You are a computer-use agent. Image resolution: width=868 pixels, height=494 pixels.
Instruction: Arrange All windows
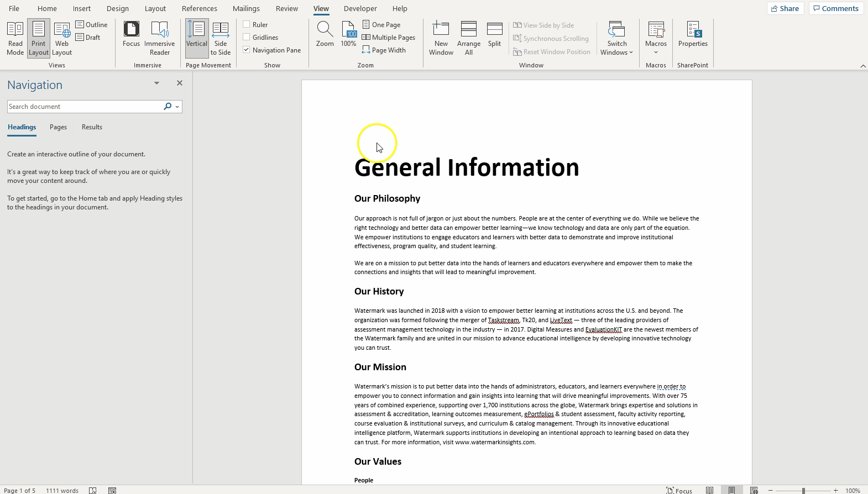coord(469,38)
